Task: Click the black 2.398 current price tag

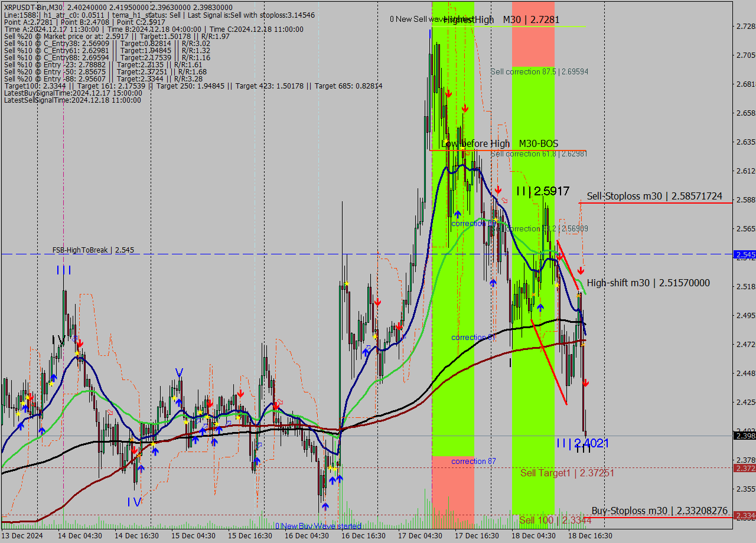Action: [744, 436]
